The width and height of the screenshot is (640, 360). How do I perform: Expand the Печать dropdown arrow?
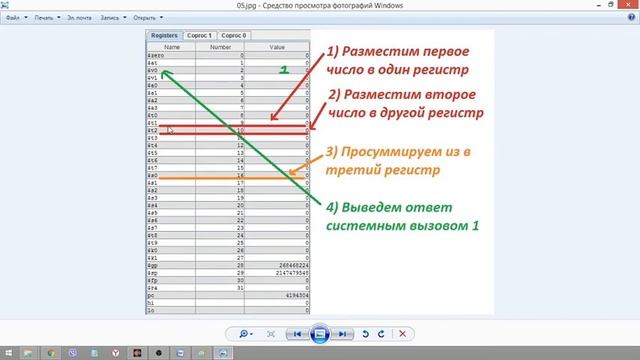[58, 18]
